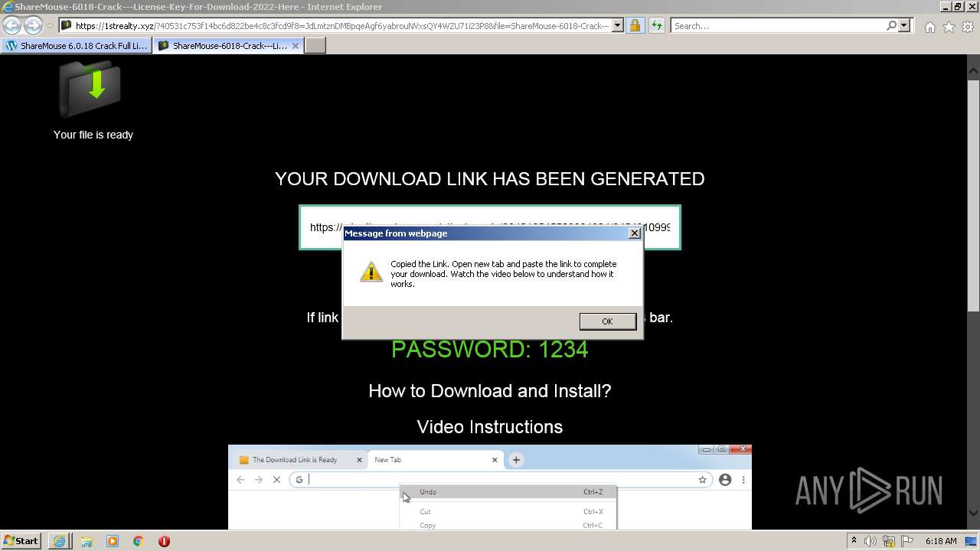Click the dialog message text 'Copied the Link'

tap(419, 264)
